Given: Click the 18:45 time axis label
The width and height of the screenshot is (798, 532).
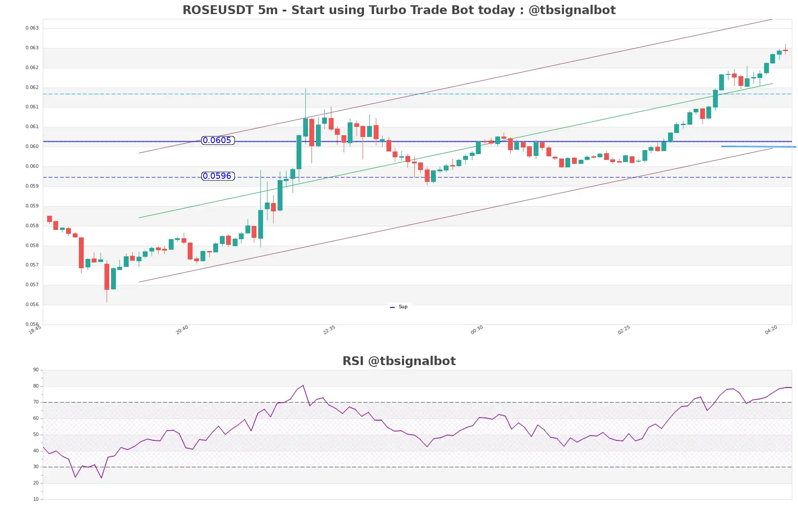Looking at the screenshot, I should pyautogui.click(x=35, y=330).
